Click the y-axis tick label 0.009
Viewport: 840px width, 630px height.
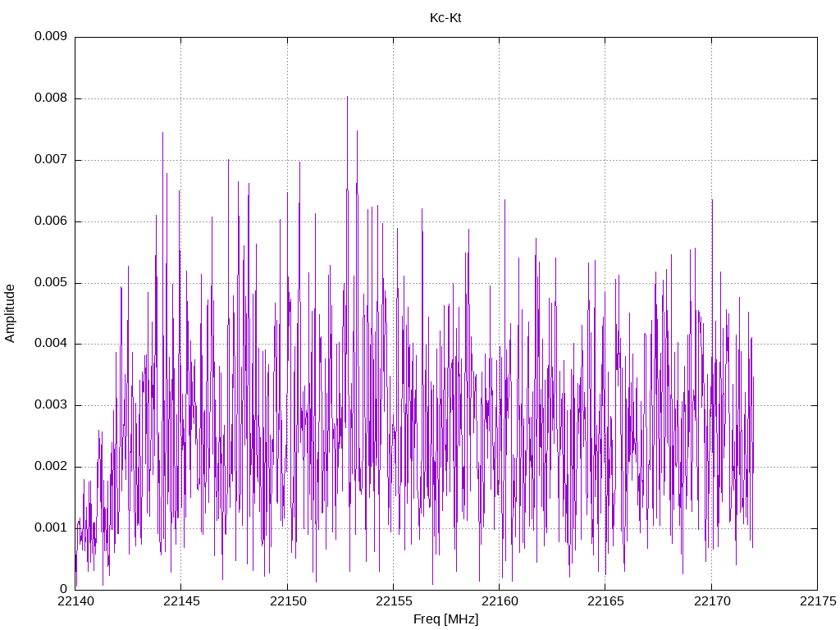pos(51,36)
